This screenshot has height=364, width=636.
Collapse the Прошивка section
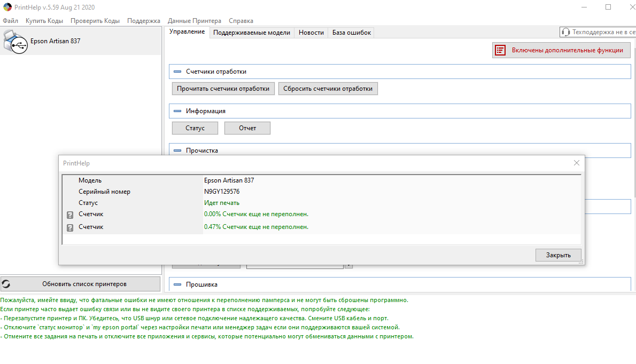coord(177,284)
